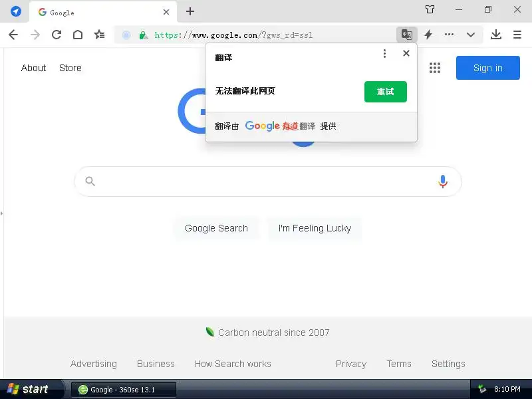The width and height of the screenshot is (532, 399).
Task: Click the translate icon in address bar
Action: [406, 35]
